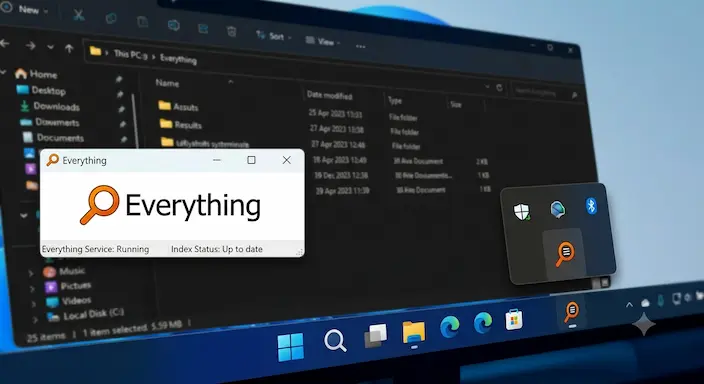The image size is (704, 384).
Task: Select Home in Explorer sidebar
Action: click(x=36, y=74)
